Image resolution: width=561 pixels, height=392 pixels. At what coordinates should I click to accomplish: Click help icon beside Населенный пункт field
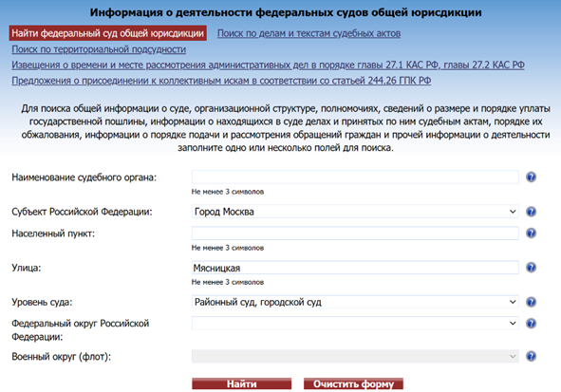[531, 233]
